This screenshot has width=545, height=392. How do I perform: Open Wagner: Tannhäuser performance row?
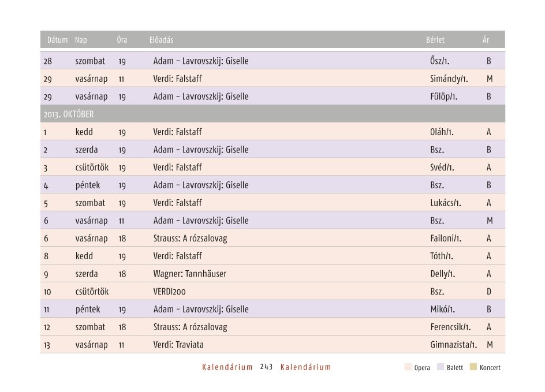click(272, 274)
